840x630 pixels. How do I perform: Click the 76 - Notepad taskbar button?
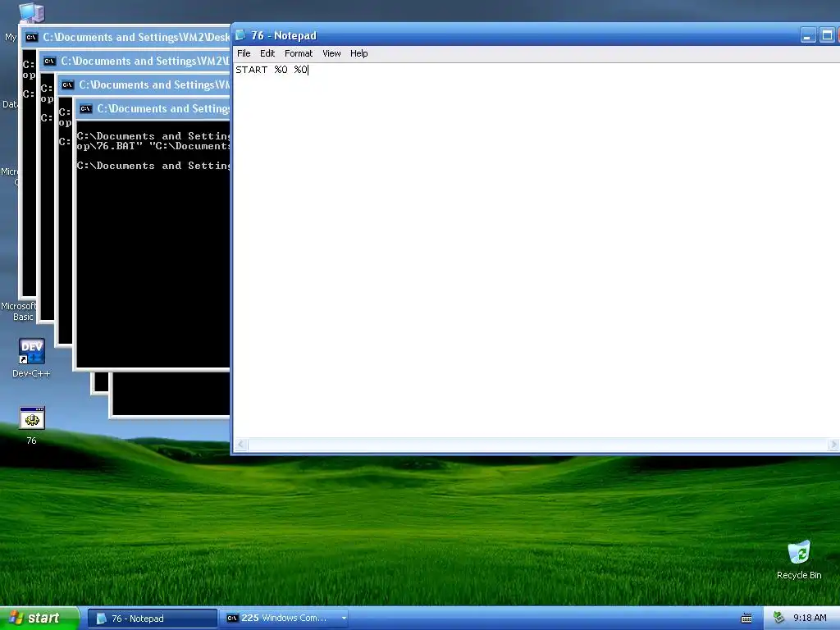click(x=152, y=619)
